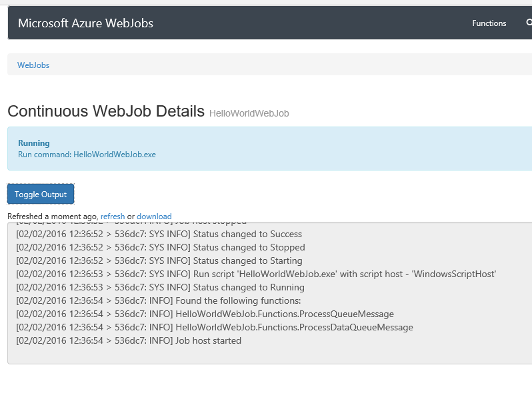Click the 'Run script' log line

point(256,274)
